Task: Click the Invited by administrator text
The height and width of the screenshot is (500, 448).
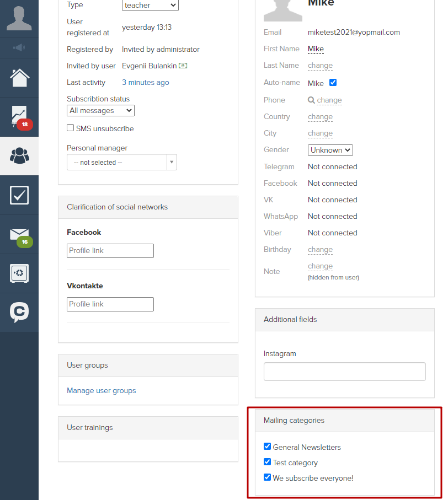Action: 161,50
